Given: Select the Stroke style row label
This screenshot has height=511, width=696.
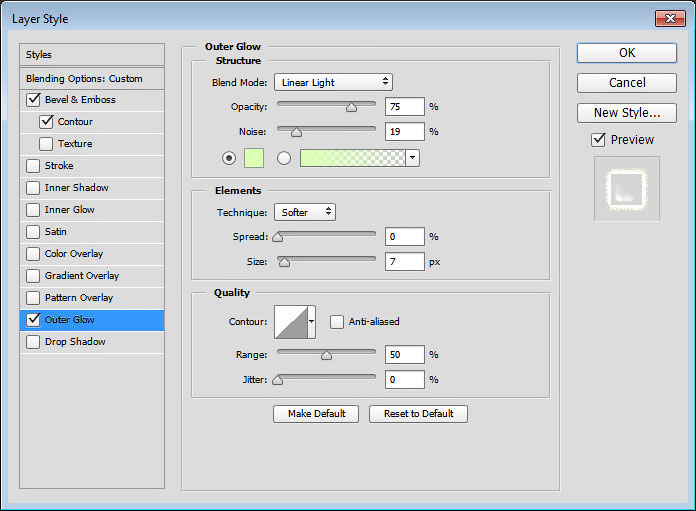Looking at the screenshot, I should (59, 166).
